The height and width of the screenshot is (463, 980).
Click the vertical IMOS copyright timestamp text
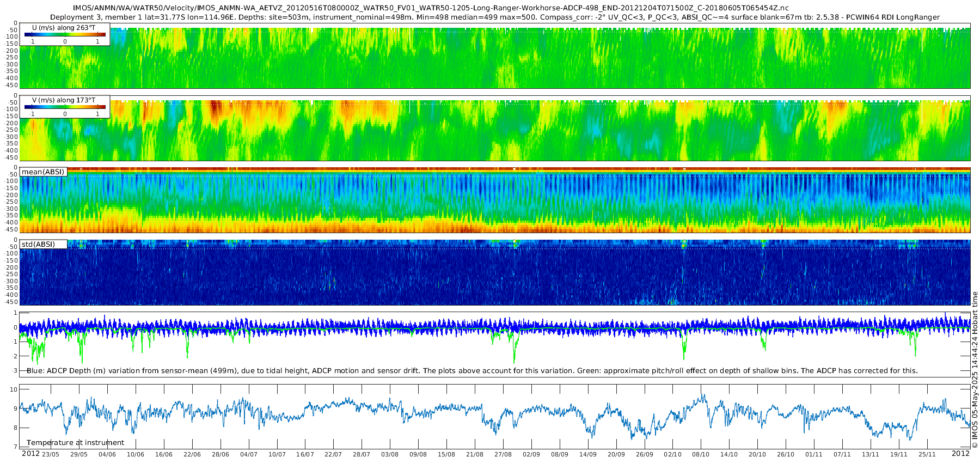coord(975,370)
